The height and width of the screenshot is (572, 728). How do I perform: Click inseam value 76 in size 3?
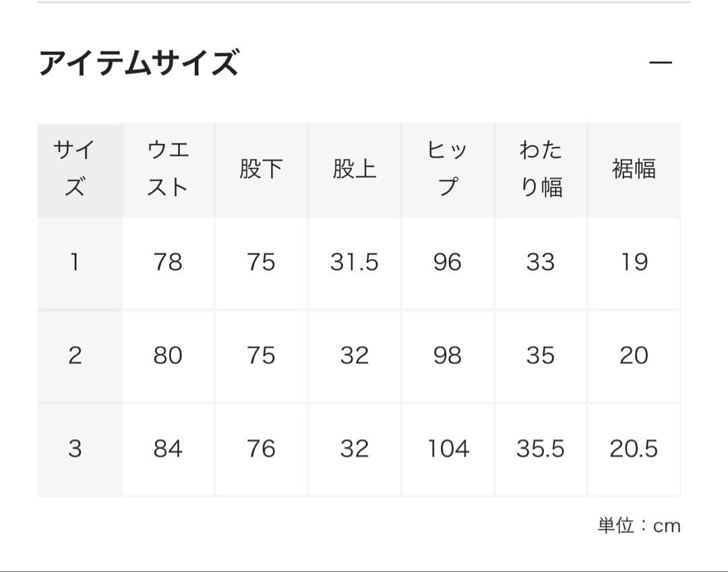(x=261, y=449)
